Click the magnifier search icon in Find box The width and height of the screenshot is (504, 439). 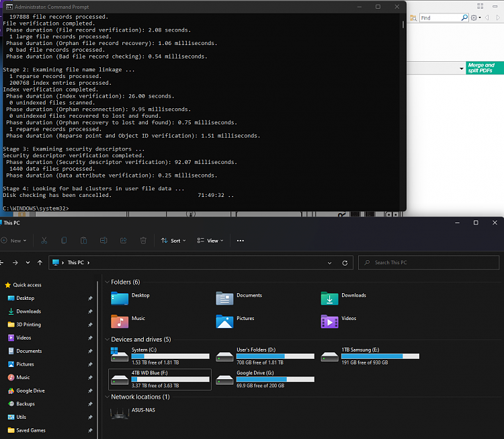tap(464, 17)
